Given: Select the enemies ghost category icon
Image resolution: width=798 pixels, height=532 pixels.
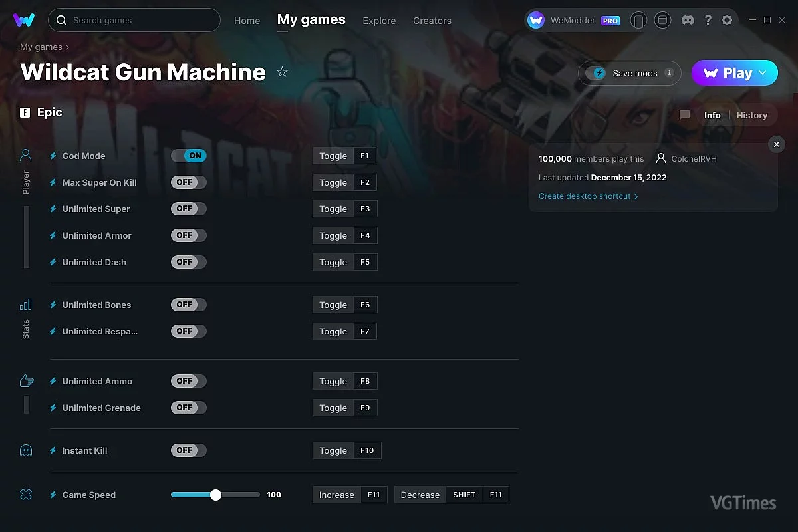Looking at the screenshot, I should point(26,450).
